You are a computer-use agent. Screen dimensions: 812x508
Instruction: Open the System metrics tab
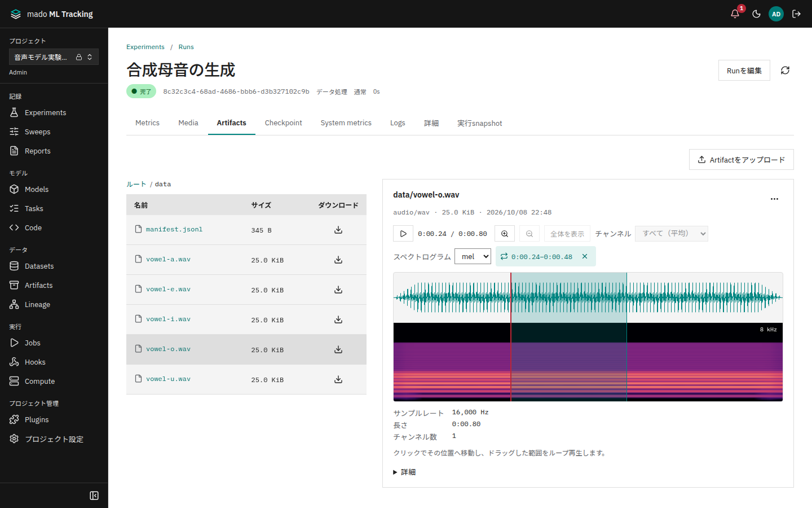click(x=346, y=123)
